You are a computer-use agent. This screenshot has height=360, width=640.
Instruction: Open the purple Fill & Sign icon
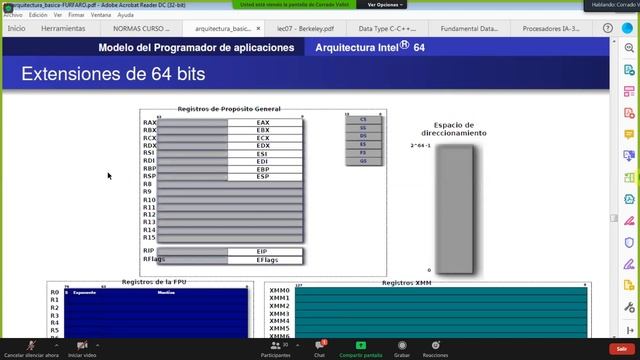(x=629, y=264)
